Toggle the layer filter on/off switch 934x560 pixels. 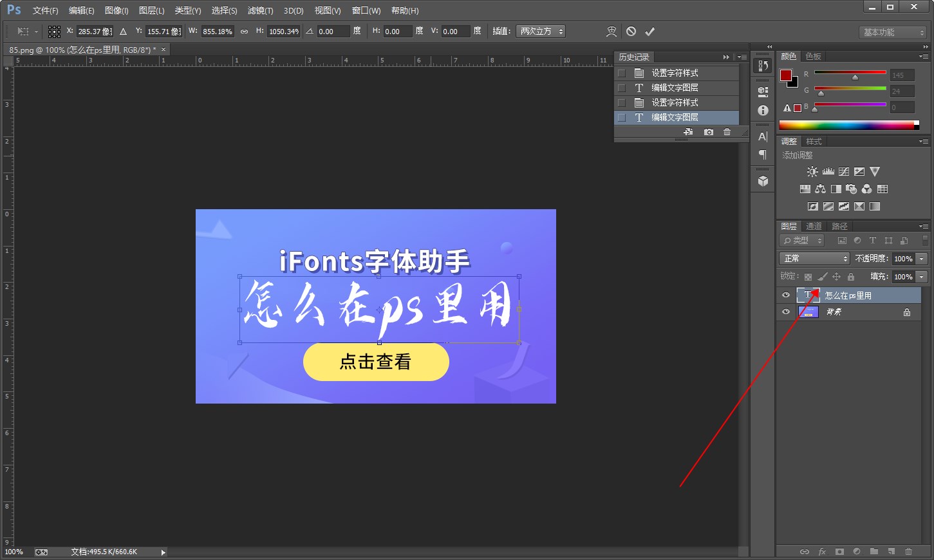pos(926,240)
